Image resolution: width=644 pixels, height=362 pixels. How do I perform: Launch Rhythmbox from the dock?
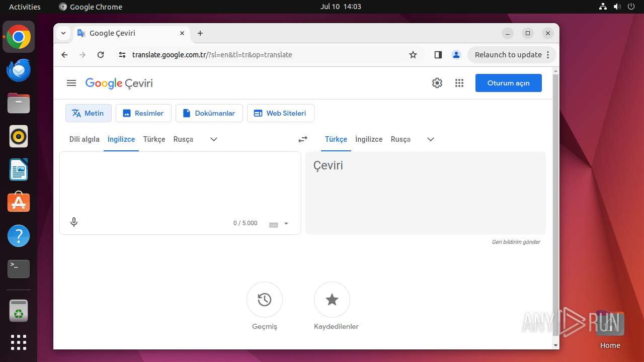19,136
